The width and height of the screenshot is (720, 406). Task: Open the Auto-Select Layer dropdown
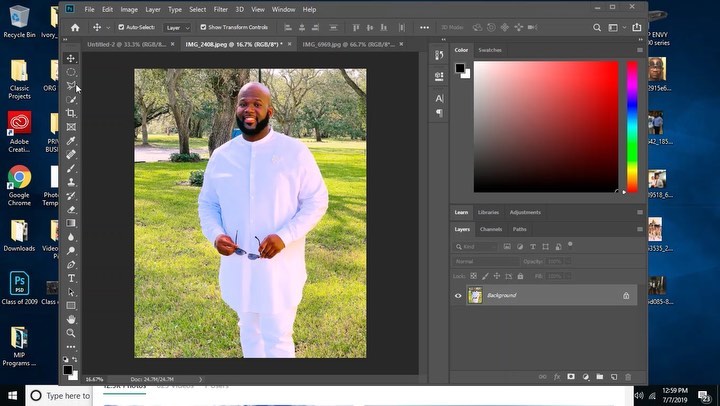pos(177,27)
